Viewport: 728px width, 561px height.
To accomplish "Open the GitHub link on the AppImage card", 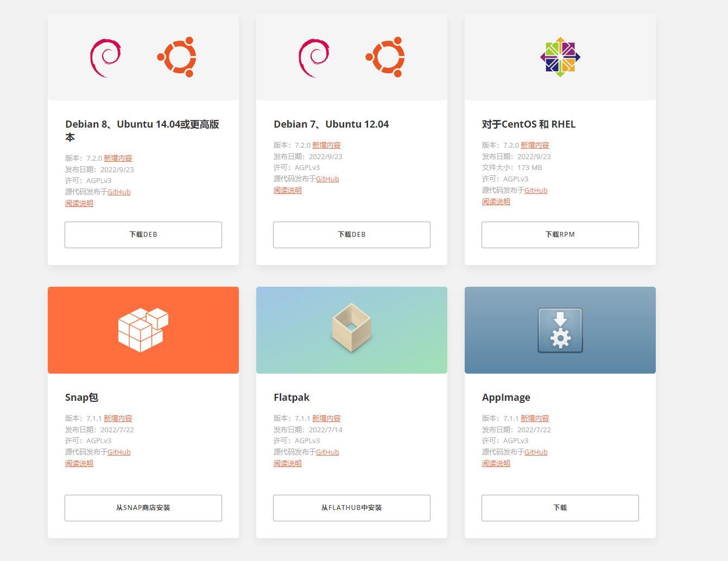I will [x=536, y=452].
